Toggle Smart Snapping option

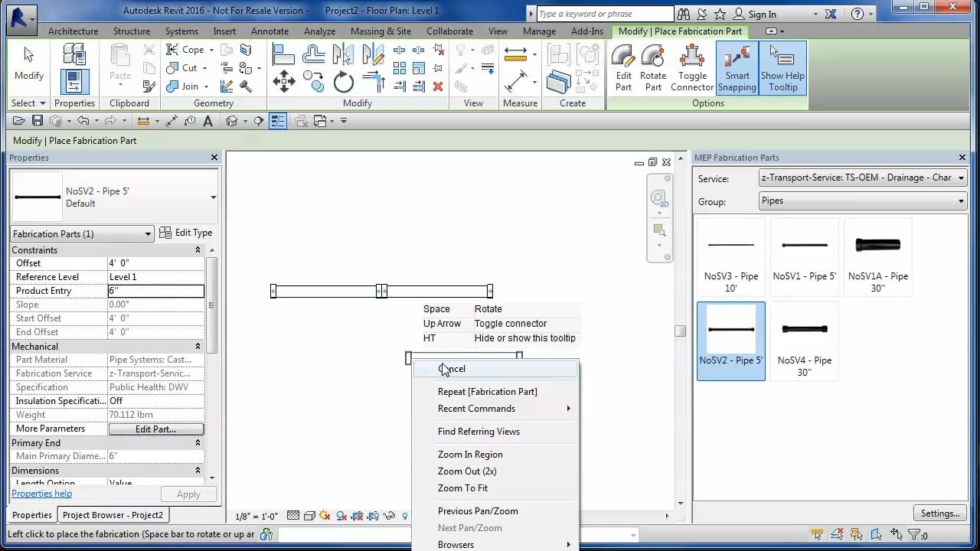737,68
